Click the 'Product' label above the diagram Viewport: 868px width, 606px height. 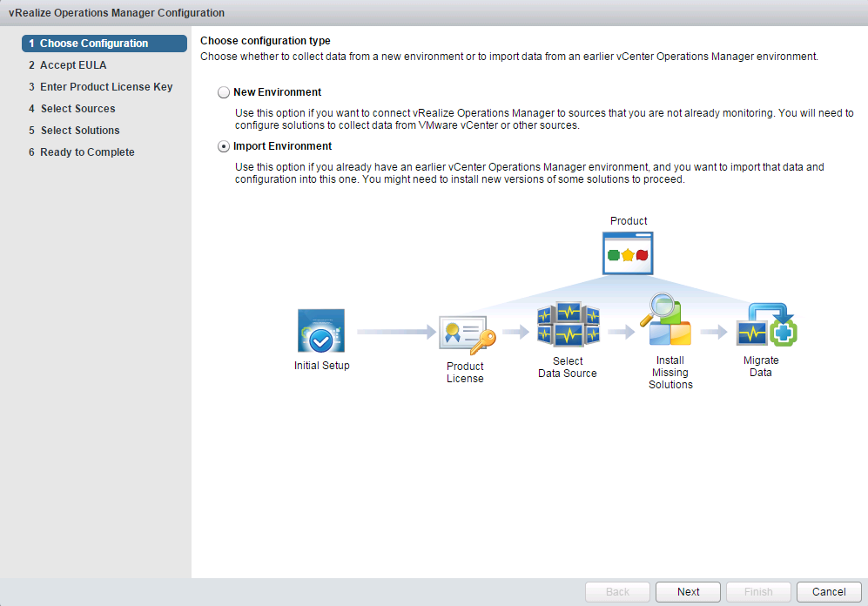[x=629, y=221]
